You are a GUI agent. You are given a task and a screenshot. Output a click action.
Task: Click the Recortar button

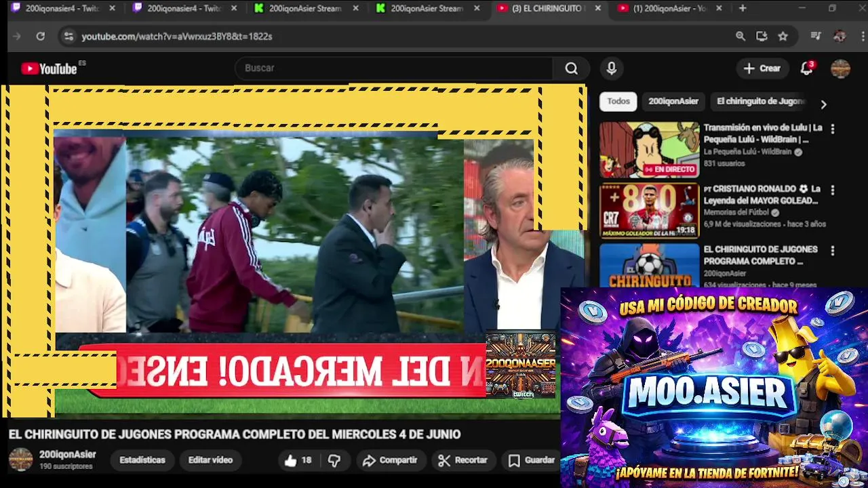point(463,460)
